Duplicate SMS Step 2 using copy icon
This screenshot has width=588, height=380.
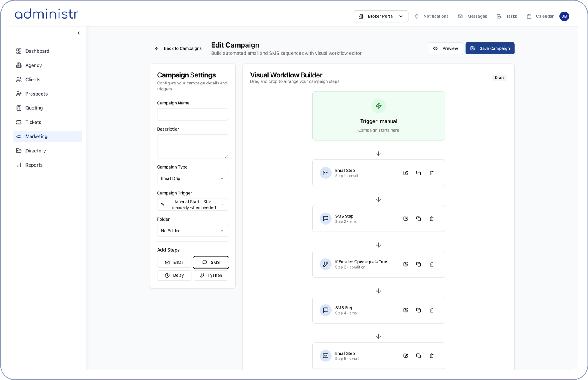[x=418, y=219]
